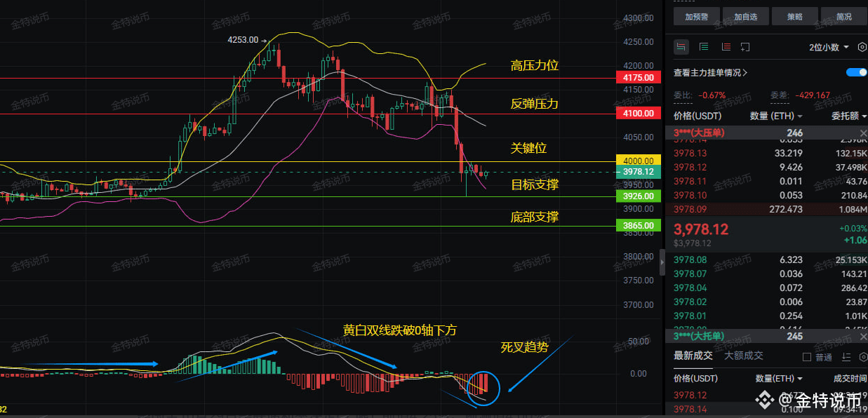This screenshot has width=868, height=418.
Task: Click the 加自选 button
Action: point(745,17)
